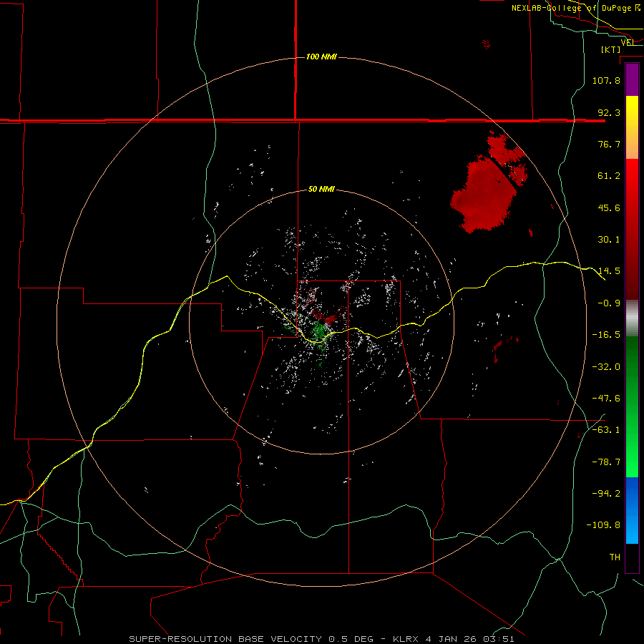Viewport: 644px width, 644px height.
Task: Click the 61.2 scale value
Action: point(609,176)
